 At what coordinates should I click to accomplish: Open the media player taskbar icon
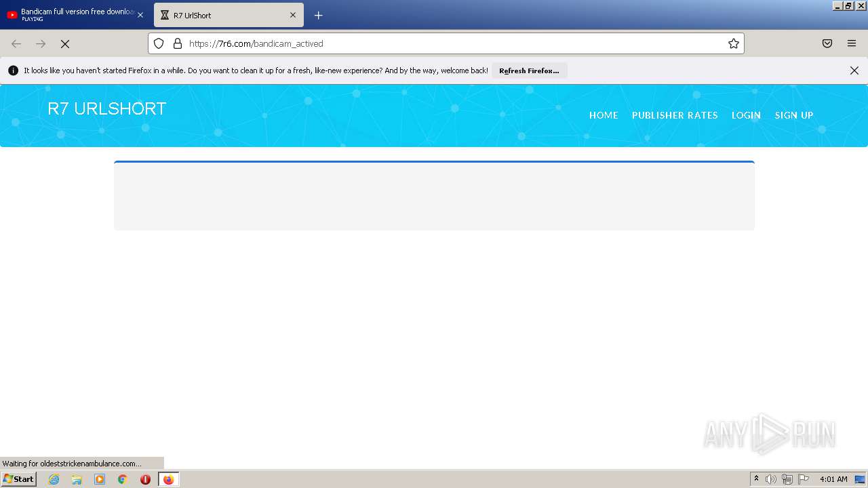point(100,479)
